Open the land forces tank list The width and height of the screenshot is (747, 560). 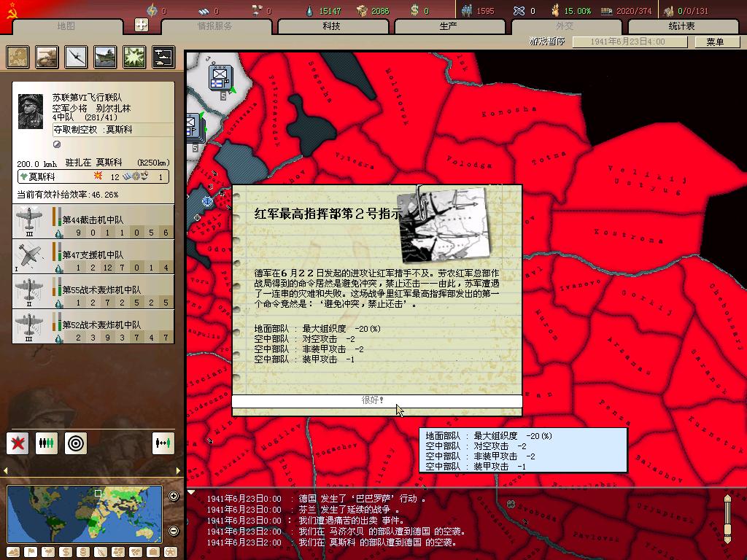(47, 57)
